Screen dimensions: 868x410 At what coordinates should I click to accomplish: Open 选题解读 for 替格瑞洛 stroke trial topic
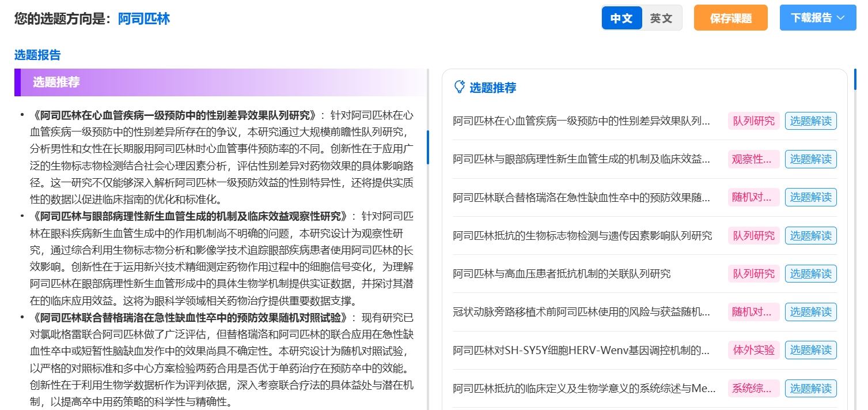811,197
